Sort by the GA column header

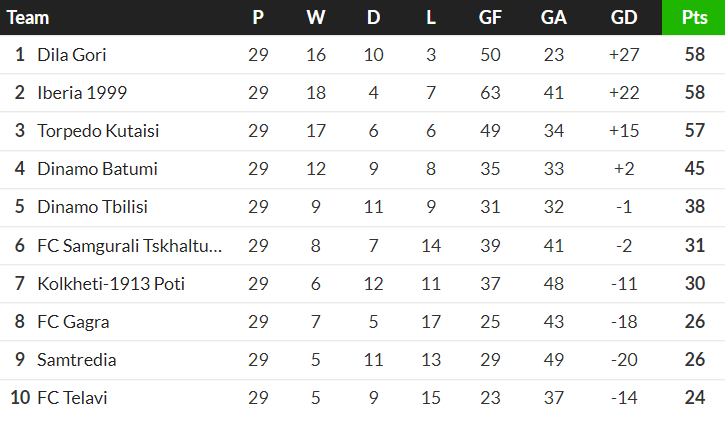pos(554,18)
